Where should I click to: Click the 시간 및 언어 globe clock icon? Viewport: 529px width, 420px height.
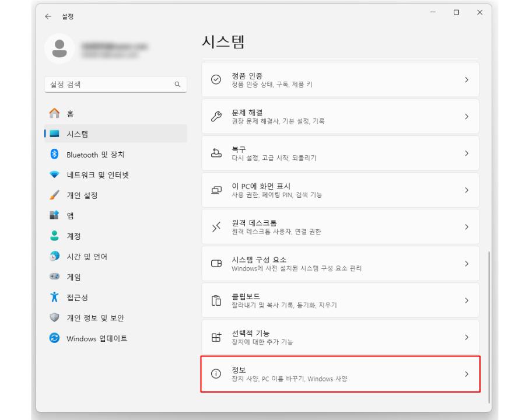pos(54,256)
